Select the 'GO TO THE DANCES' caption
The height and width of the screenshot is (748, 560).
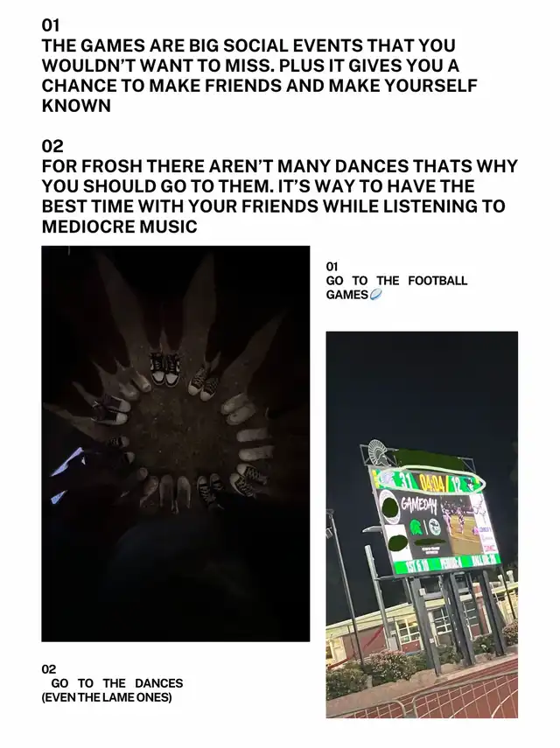tap(117, 683)
